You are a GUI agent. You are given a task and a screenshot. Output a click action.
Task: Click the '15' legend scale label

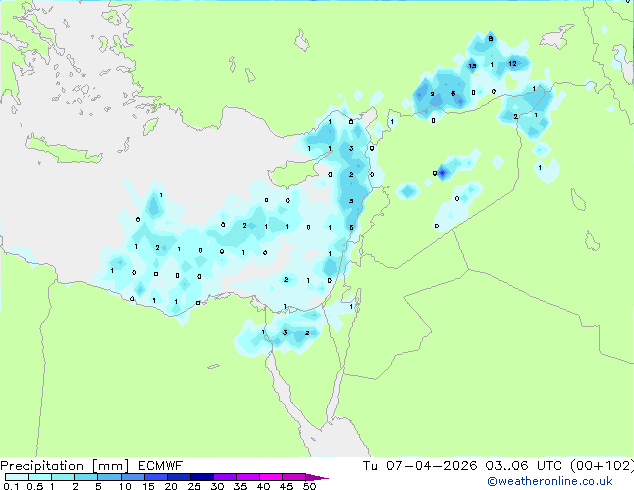tap(148, 486)
